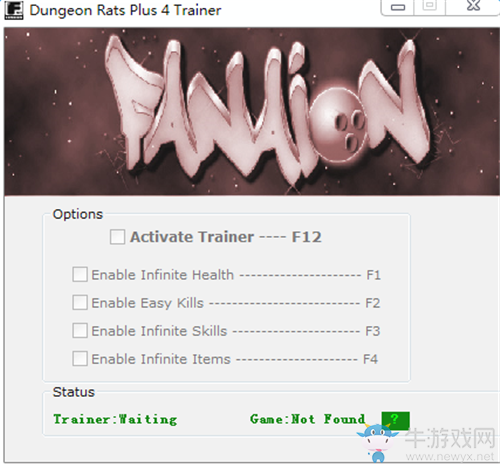Click the Activate Trainer label text
The image size is (500, 468).
pyautogui.click(x=192, y=237)
